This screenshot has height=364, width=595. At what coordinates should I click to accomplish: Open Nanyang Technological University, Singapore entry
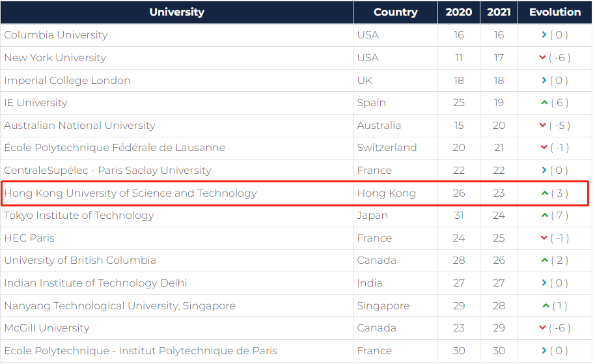point(120,306)
